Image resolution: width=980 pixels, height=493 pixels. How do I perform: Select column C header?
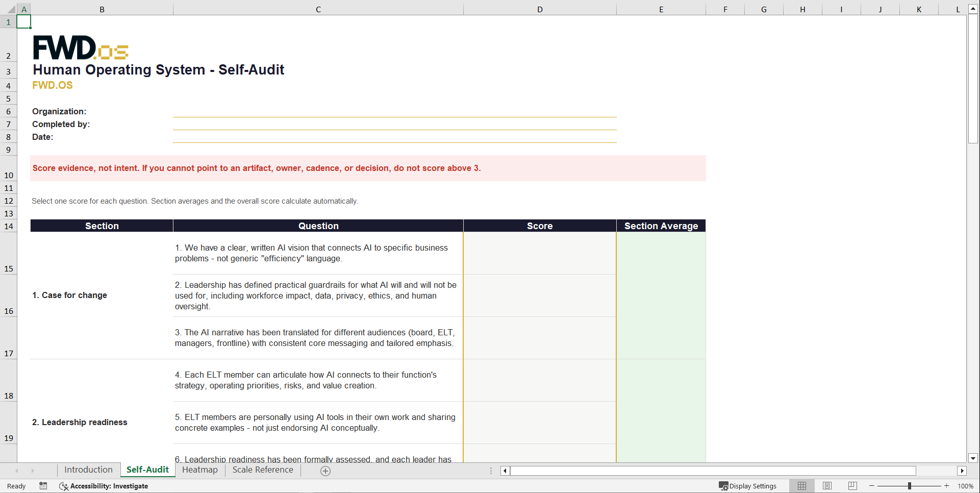tap(318, 9)
